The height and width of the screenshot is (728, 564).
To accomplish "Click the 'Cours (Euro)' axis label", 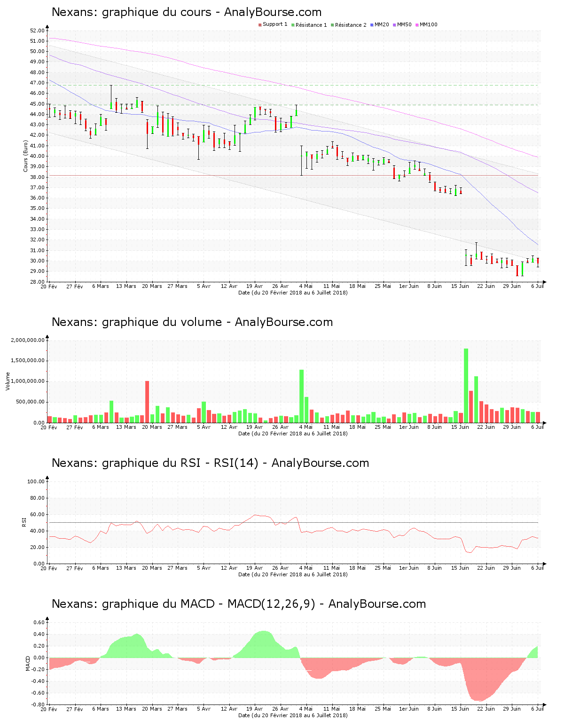I will pos(26,156).
